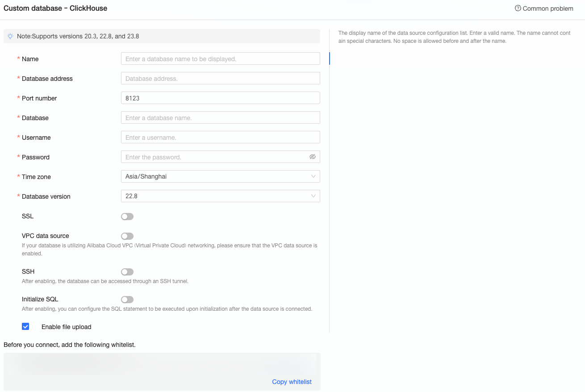Click the Password input field

(221, 157)
